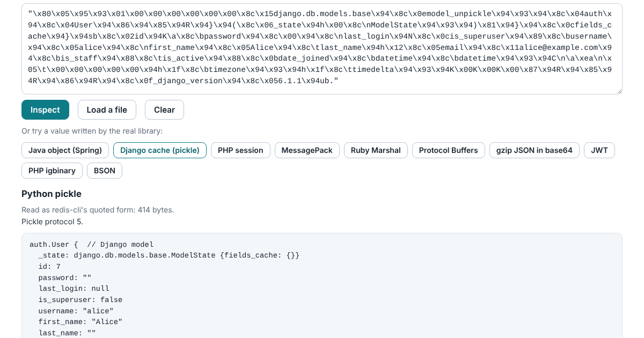Click the '_state: django.db.models.base.ModelState' line
This screenshot has width=644, height=338.
point(169,255)
